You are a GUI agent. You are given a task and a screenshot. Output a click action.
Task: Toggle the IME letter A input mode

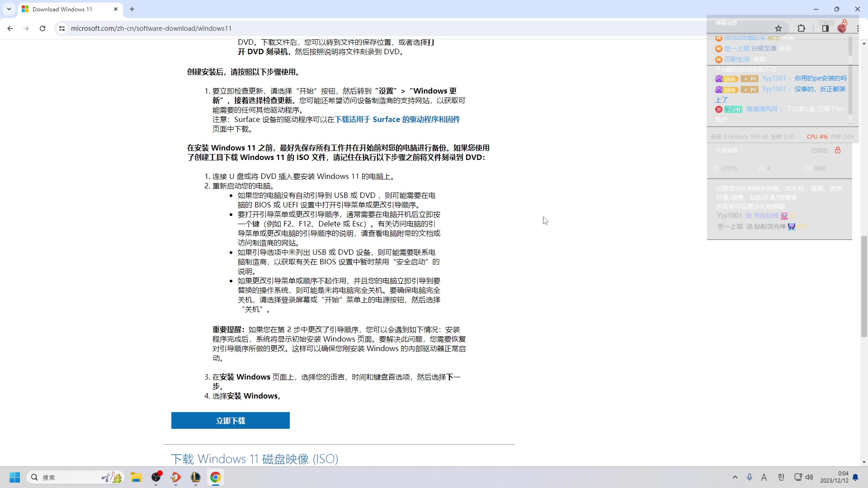(x=764, y=477)
